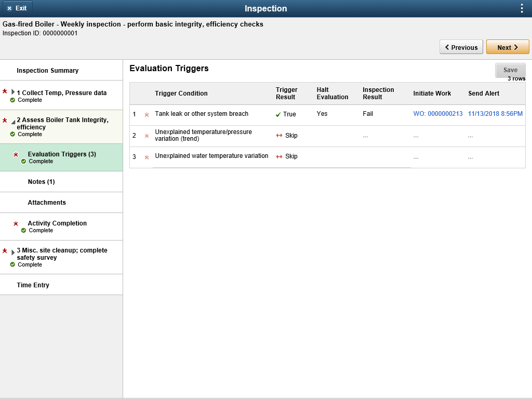532x399 pixels.
Task: Select 'Tank leak or other system breach' text
Action: coord(202,114)
